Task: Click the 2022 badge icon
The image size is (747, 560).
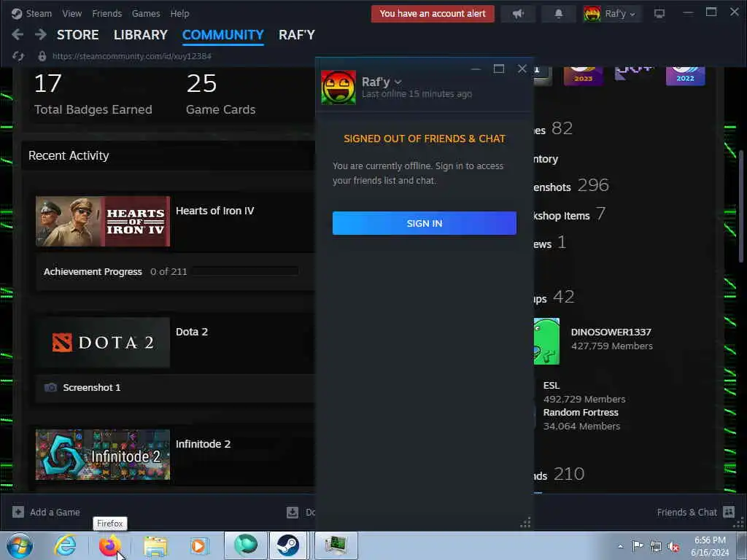Action: coord(685,75)
